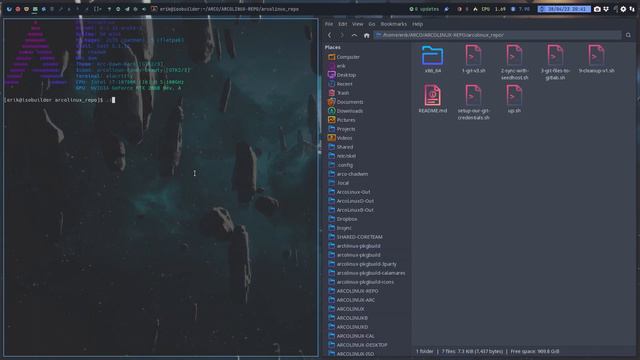Open the Bookmarks menu
The height and width of the screenshot is (360, 640).
[393, 24]
